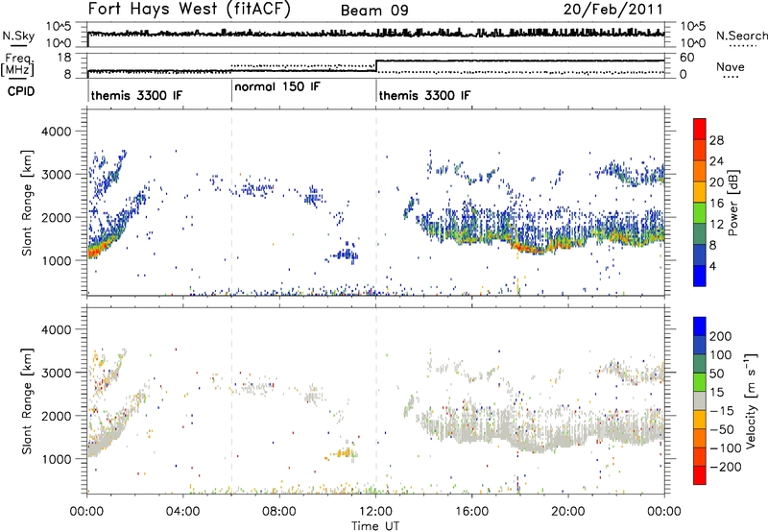
Task: Click the '16:00' time axis label
Action: point(471,512)
